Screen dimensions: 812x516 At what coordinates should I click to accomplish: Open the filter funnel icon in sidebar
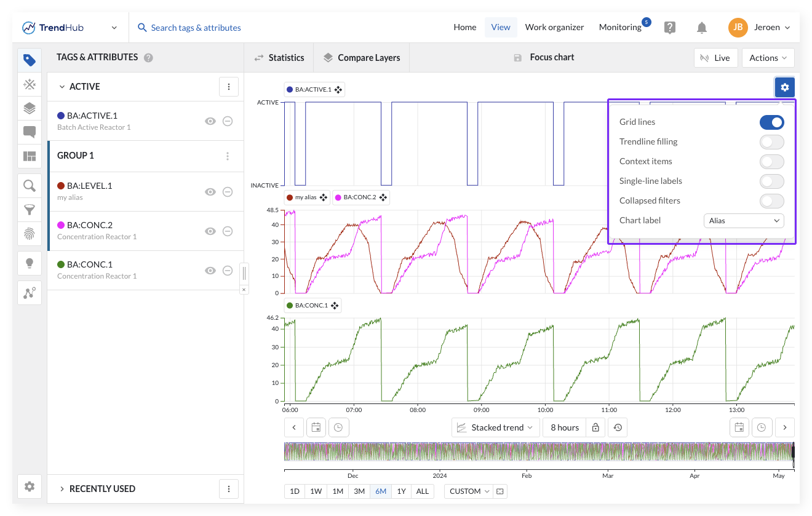[x=30, y=210]
